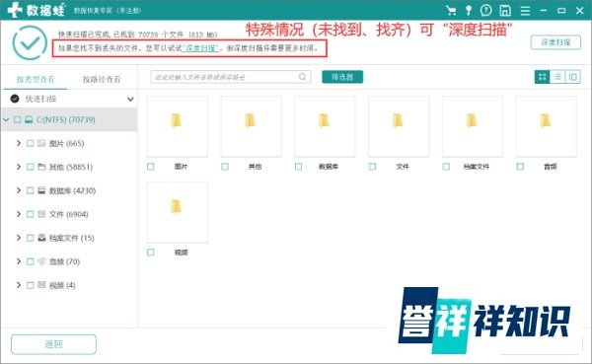The width and height of the screenshot is (592, 364).
Task: Expand the 文件 (6904) tree node
Action: point(19,214)
